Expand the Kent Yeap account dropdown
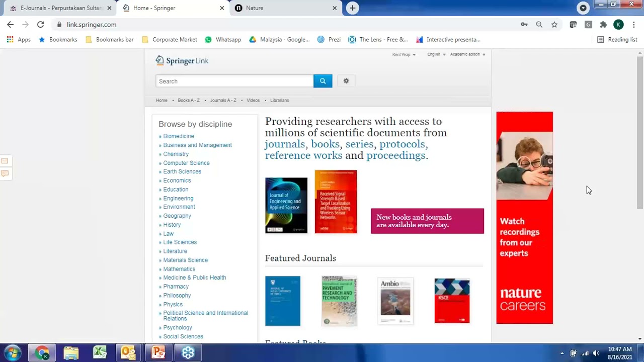The image size is (644, 362). 404,55
